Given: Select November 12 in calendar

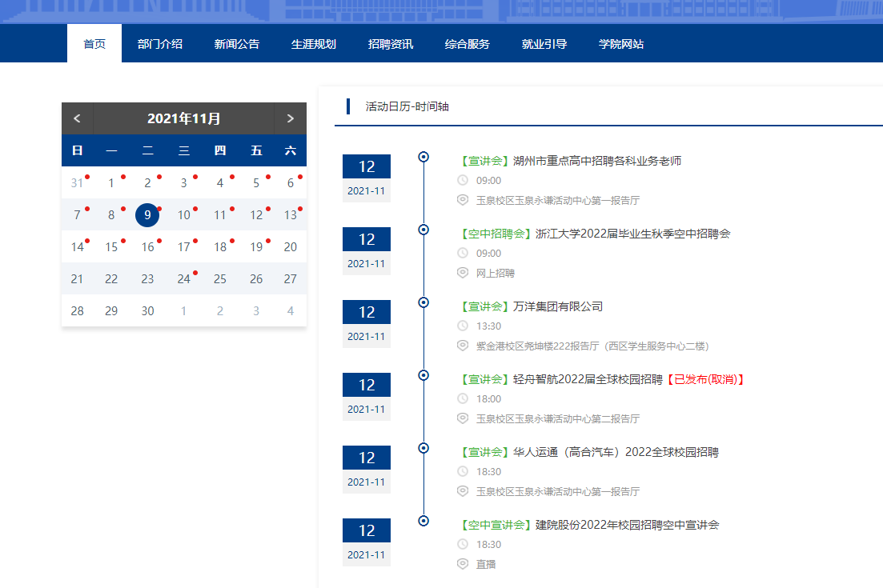Looking at the screenshot, I should (256, 215).
